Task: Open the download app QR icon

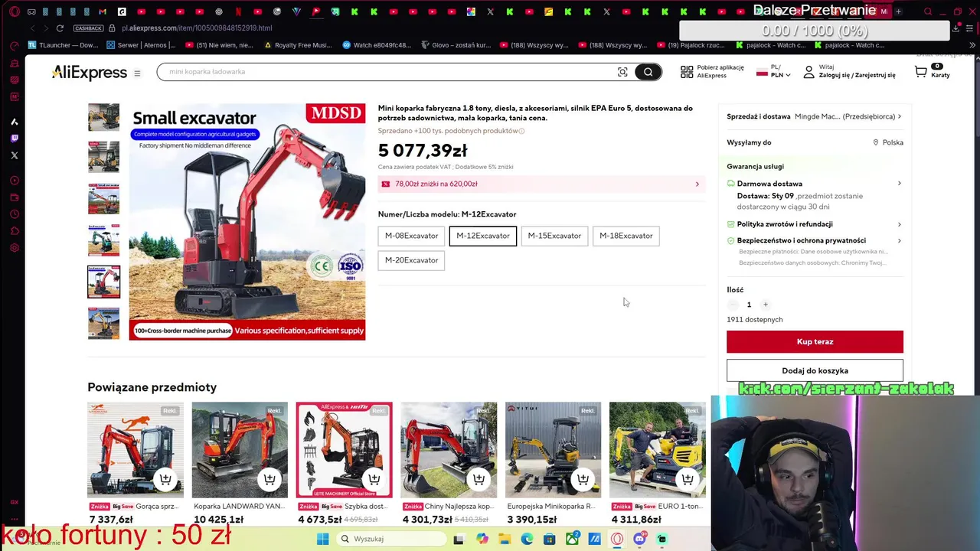Action: pyautogui.click(x=687, y=72)
